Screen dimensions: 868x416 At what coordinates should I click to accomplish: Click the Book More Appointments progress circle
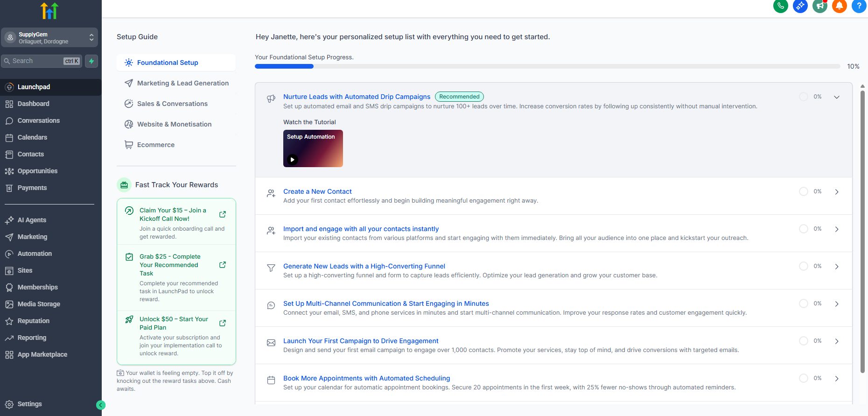point(804,378)
